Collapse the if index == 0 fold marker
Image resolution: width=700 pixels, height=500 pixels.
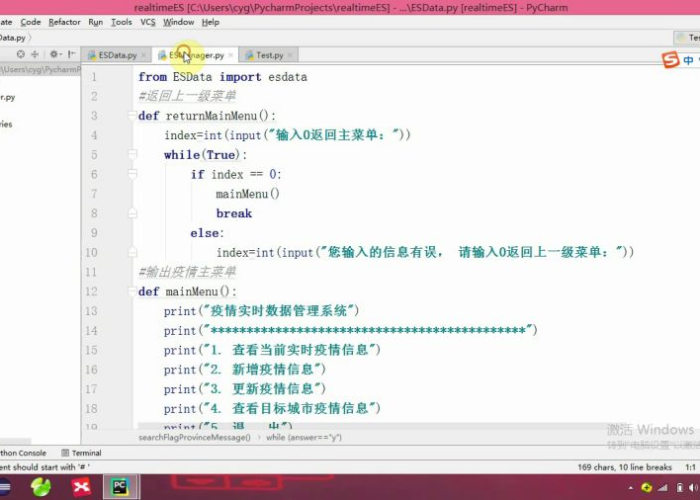pos(132,174)
